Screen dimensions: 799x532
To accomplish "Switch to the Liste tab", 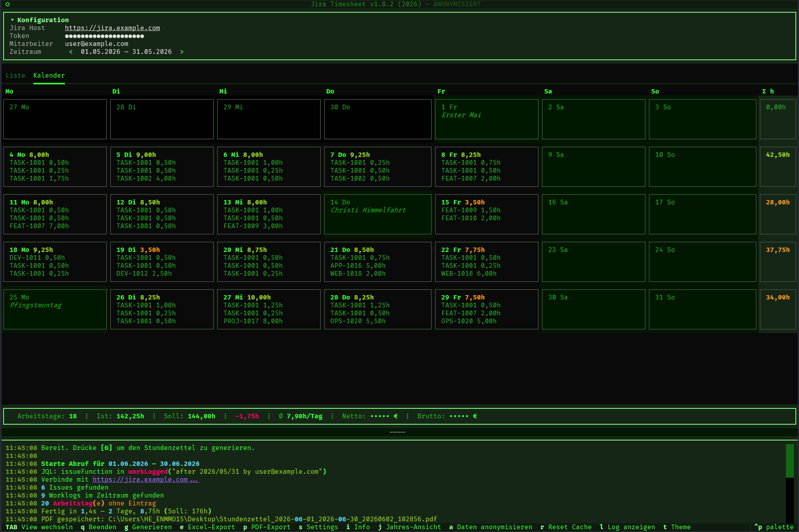I will 15,76.
